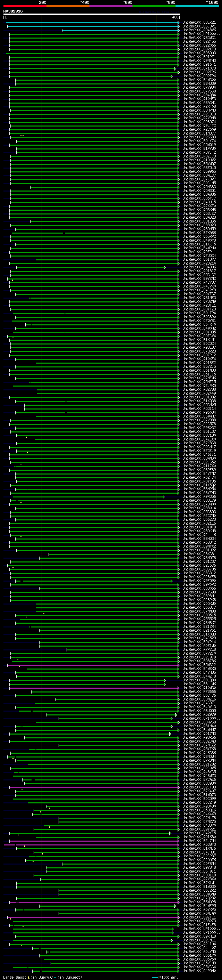
Task: Select hit label UniRef100_B0JY74
Action: pyautogui.click(x=199, y=141)
